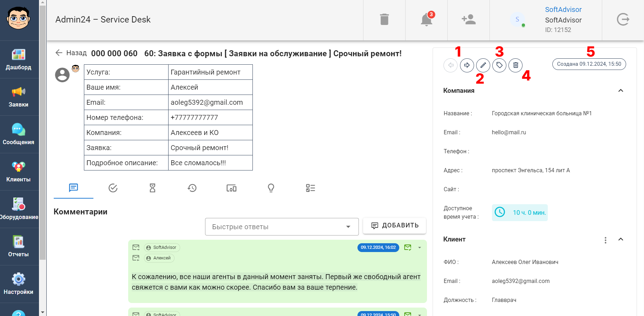
Task: Open ticket tags with tag icon
Action: click(x=499, y=65)
